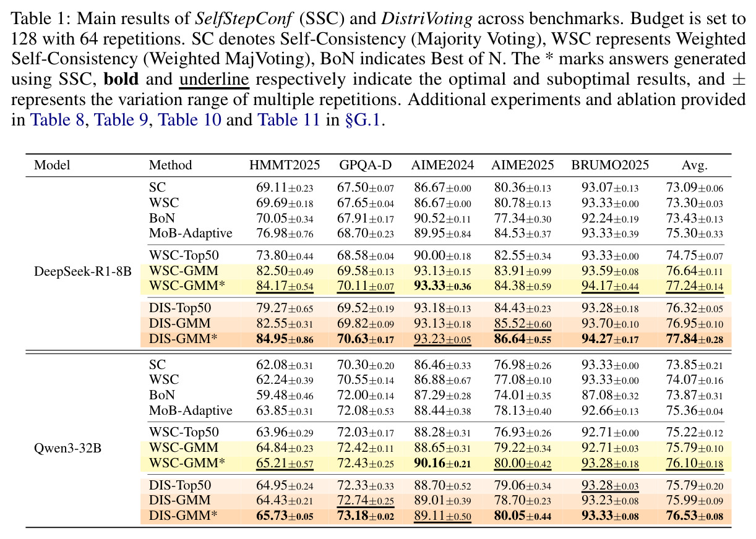The image size is (756, 539).
Task: Click the underlined 76.10±0.18 average
Action: [x=694, y=464]
